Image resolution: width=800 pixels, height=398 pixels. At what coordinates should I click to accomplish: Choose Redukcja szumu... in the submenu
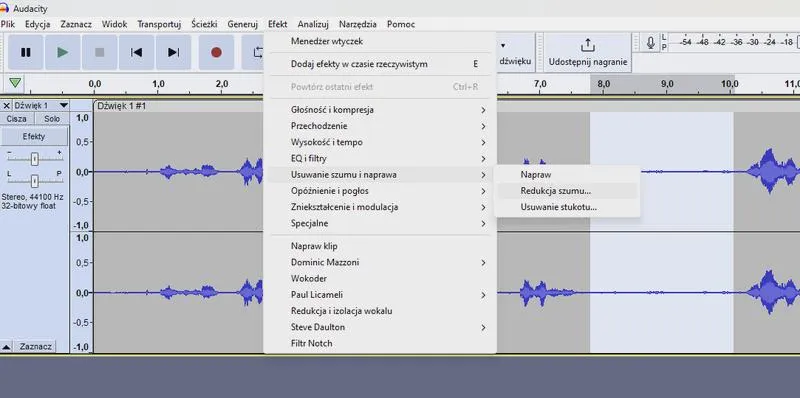tap(567, 191)
